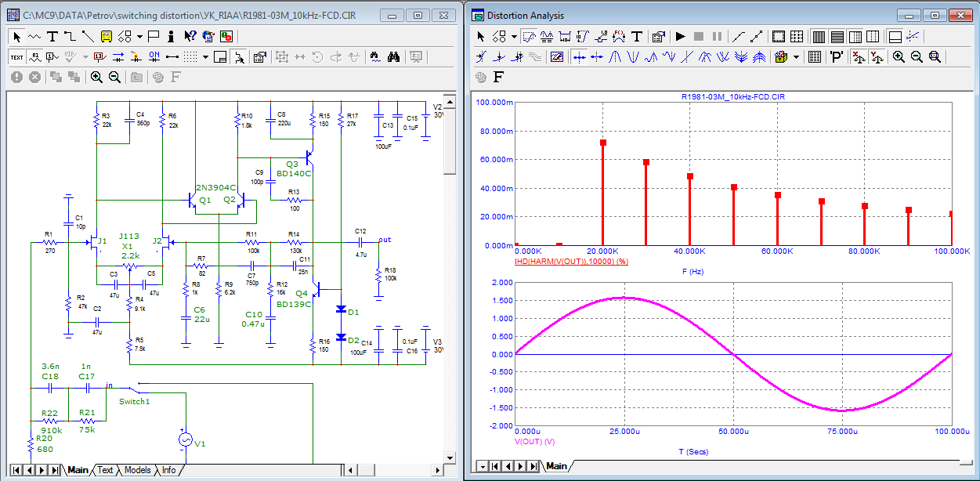Switch to the Models tab
Screen dimensions: 980x481
click(137, 470)
